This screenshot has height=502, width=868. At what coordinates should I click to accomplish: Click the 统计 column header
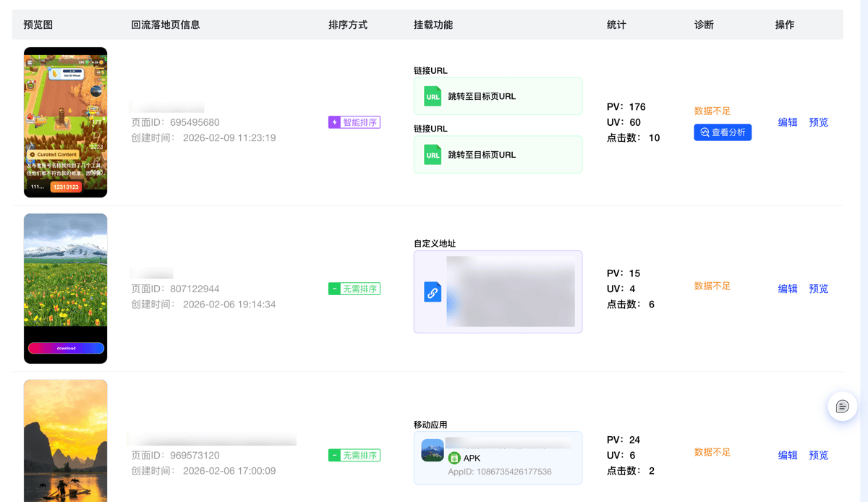pyautogui.click(x=616, y=25)
